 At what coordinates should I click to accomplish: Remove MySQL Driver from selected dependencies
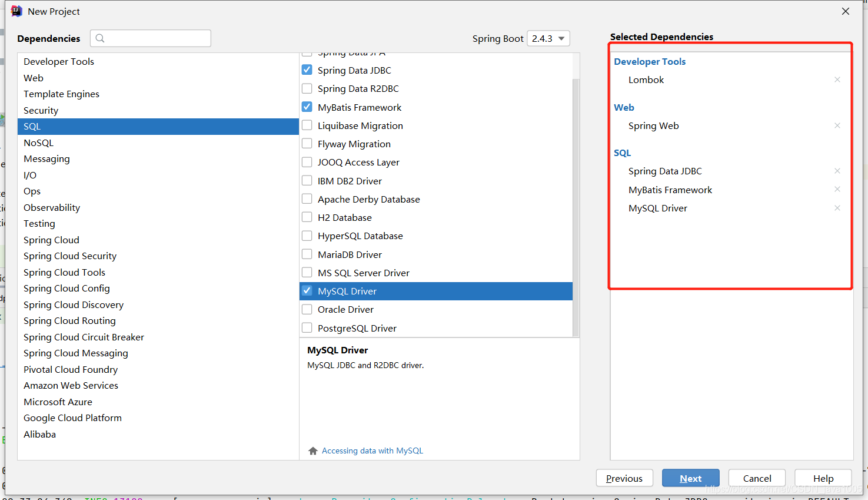coord(837,208)
